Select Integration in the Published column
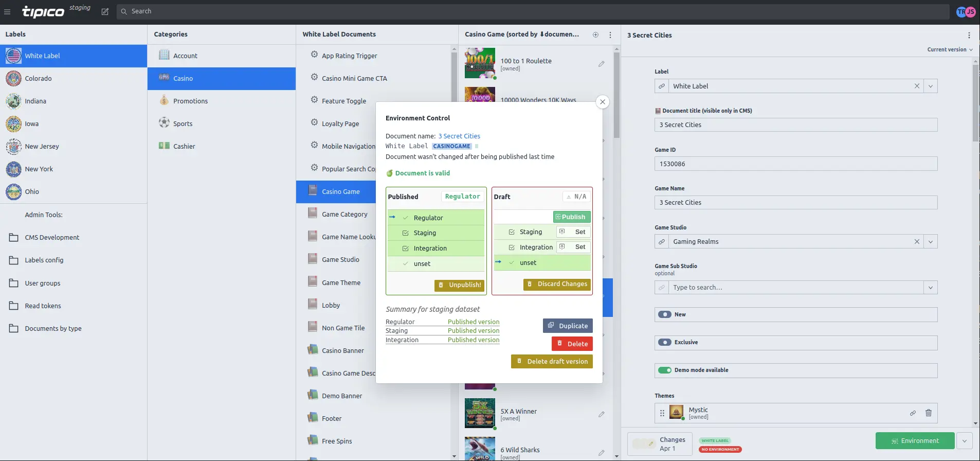980x461 pixels. click(436, 249)
